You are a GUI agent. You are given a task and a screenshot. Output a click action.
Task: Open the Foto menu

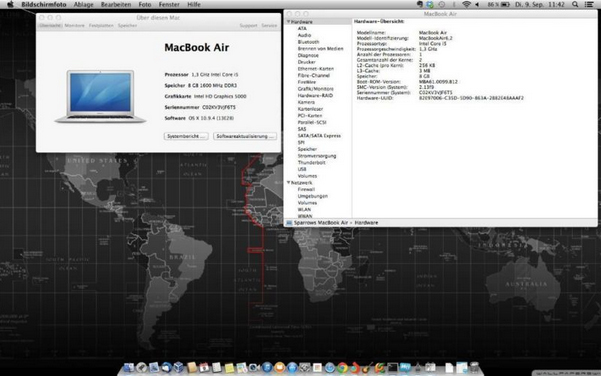145,4
